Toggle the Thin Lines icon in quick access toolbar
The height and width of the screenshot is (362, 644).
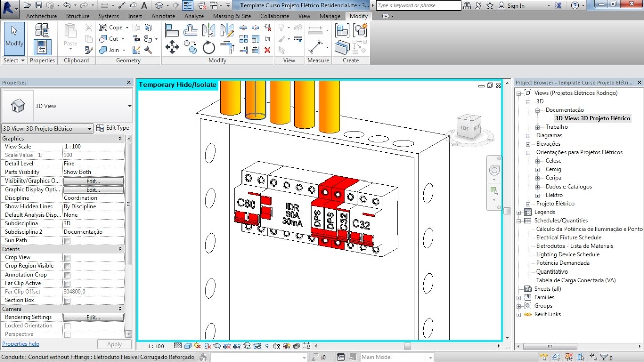(187, 6)
